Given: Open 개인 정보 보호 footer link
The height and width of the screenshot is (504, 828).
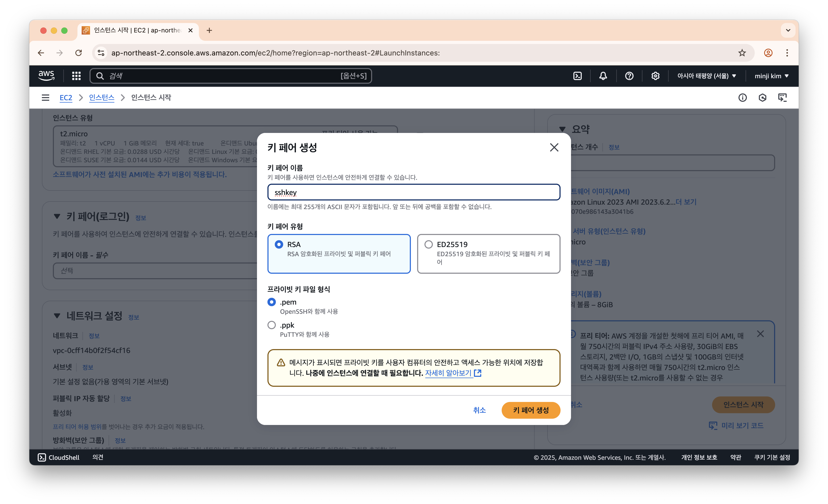Looking at the screenshot, I should coord(699,457).
